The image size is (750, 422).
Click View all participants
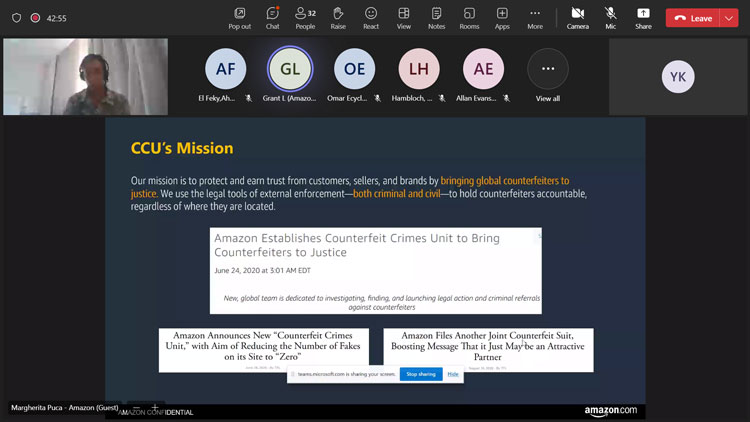(x=547, y=76)
